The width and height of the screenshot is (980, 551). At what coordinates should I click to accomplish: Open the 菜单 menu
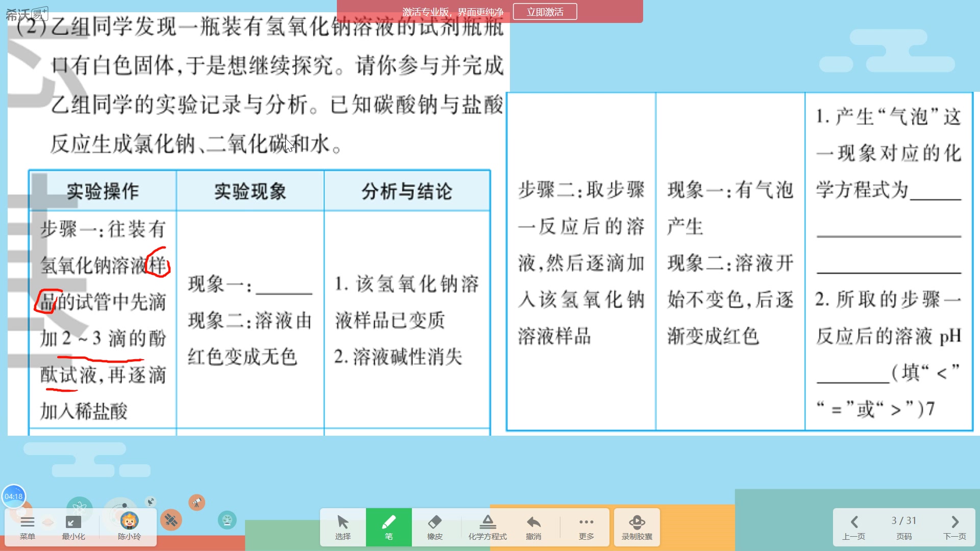point(27,528)
